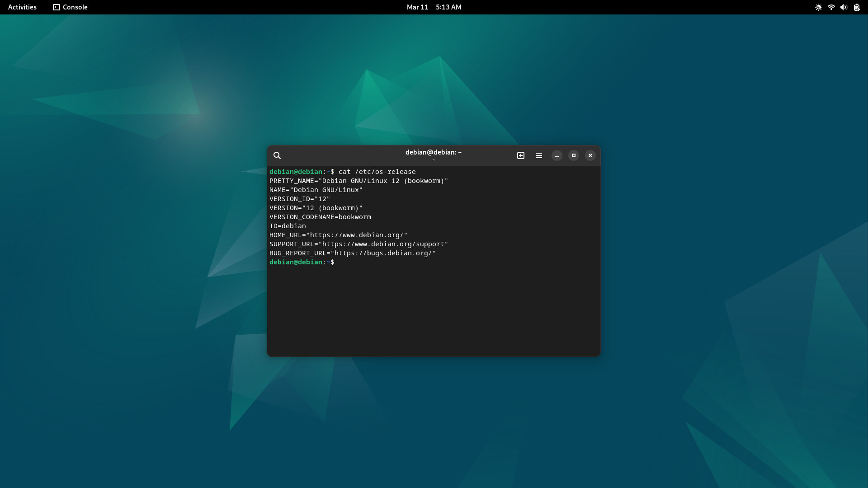Click the Console icon in top bar
The height and width of the screenshot is (488, 868).
tap(57, 7)
